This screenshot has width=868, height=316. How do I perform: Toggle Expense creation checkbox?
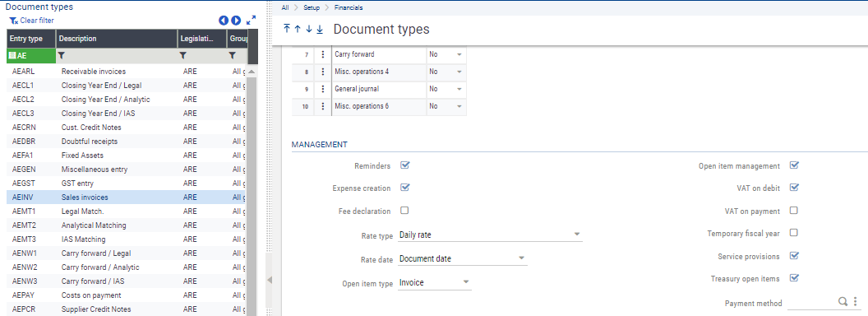coord(404,188)
